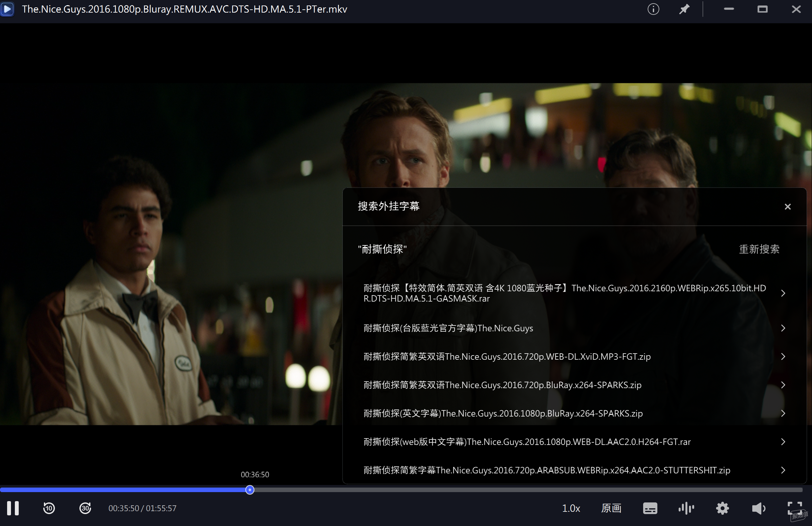This screenshot has height=526, width=812.
Task: Change playback speed 1.0x
Action: 571,508
